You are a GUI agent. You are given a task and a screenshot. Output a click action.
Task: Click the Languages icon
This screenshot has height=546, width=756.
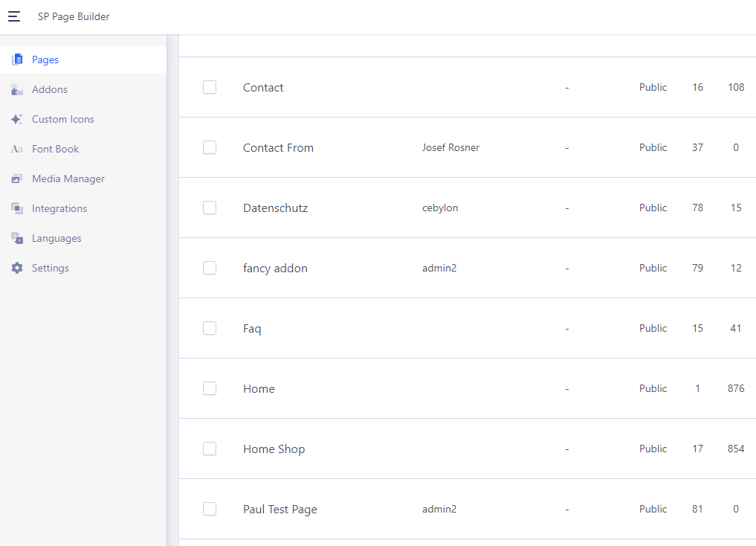(17, 238)
